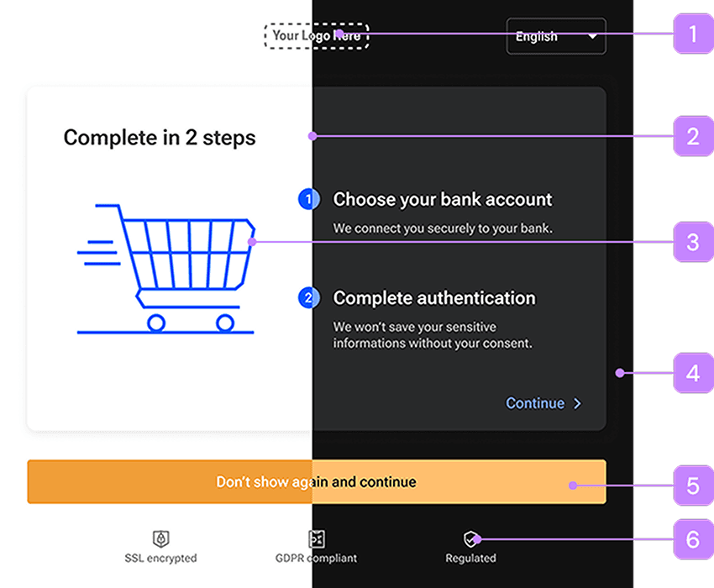Screen dimensions: 714x588
Task: Click the Continue link
Action: 535,403
